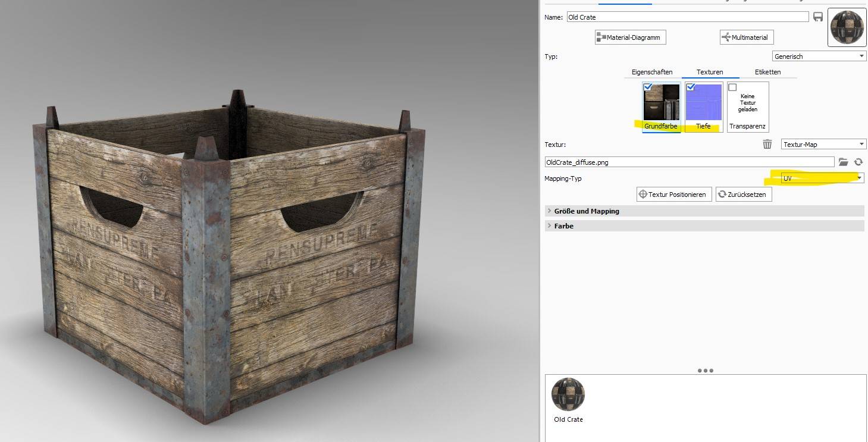Click the OldCrate_diffuse.png file path field
Screen dimensions: 868x442
click(x=690, y=162)
